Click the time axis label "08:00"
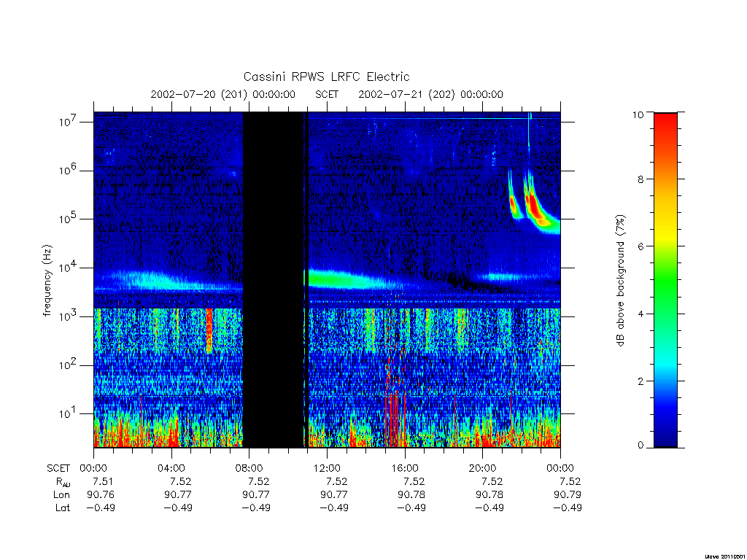The image size is (747, 560). 249,468
